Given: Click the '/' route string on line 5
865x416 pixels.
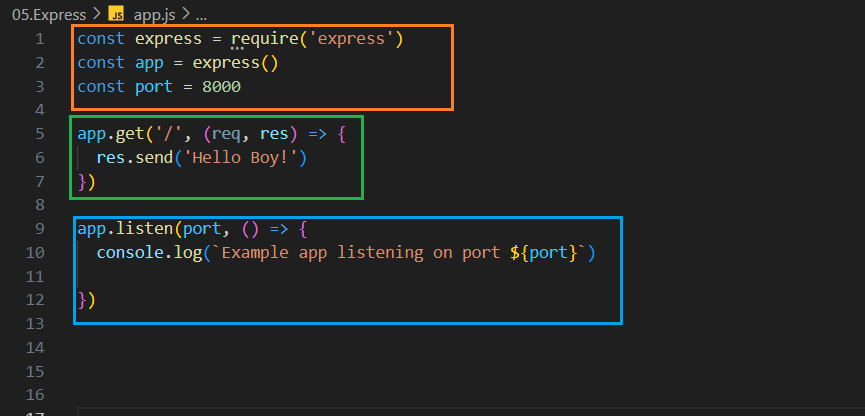Looking at the screenshot, I should click(169, 134).
